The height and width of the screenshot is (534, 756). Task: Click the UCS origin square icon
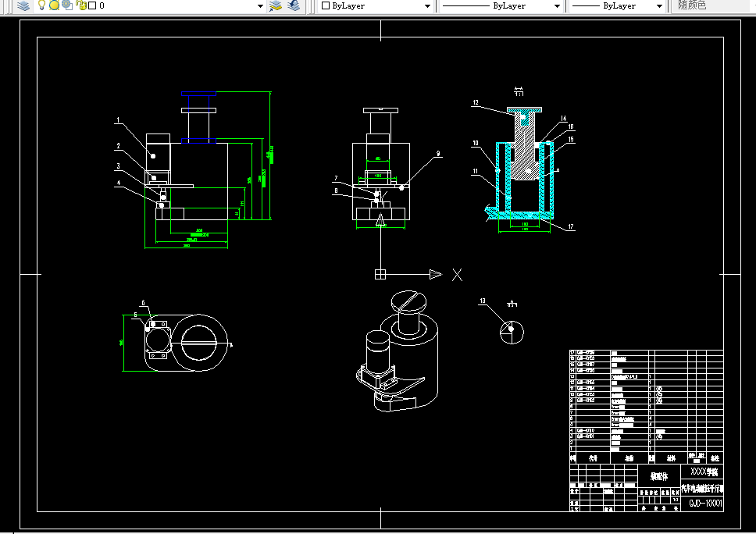380,274
